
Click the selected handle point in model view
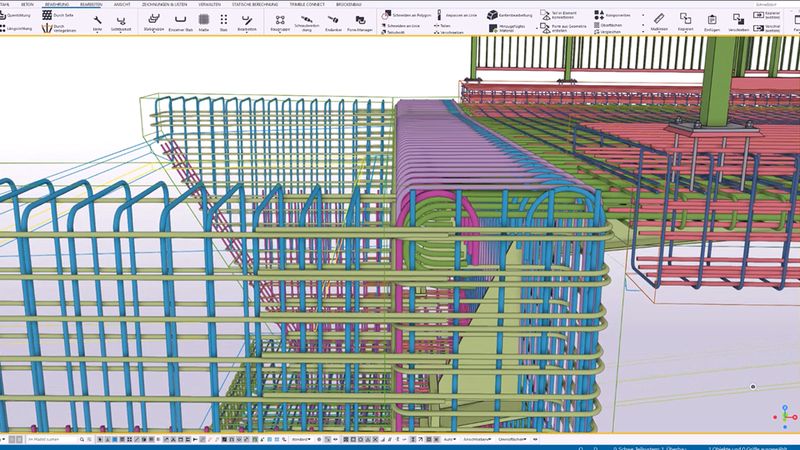753,387
